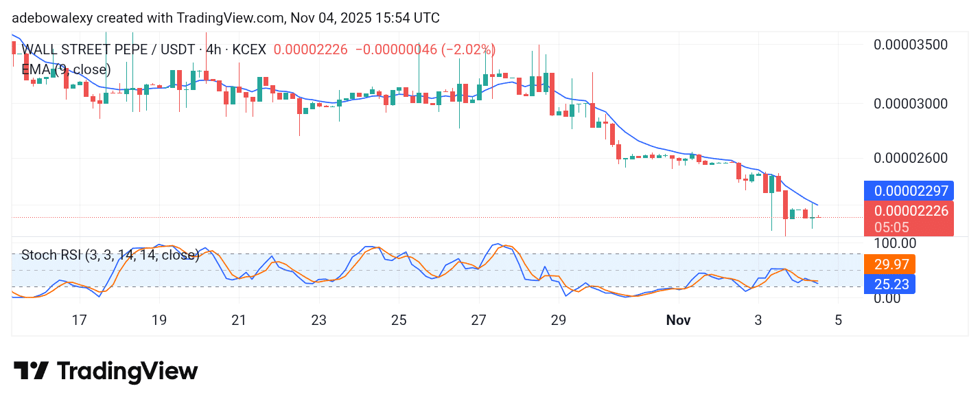980x406 pixels.
Task: Click the blue Stoch RSI marker 25.23
Action: point(890,284)
